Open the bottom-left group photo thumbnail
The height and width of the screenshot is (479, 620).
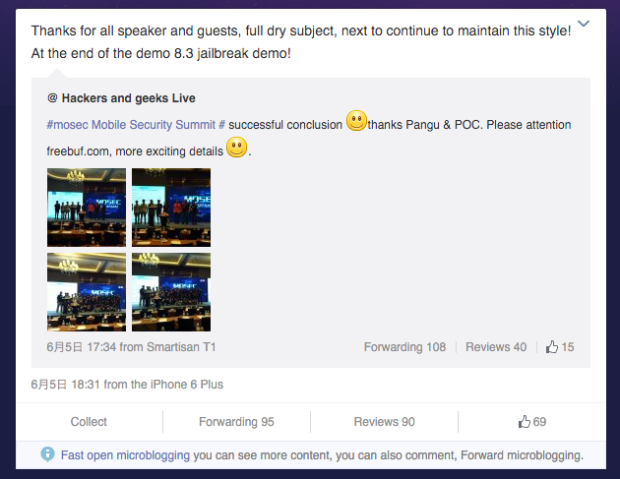point(87,292)
